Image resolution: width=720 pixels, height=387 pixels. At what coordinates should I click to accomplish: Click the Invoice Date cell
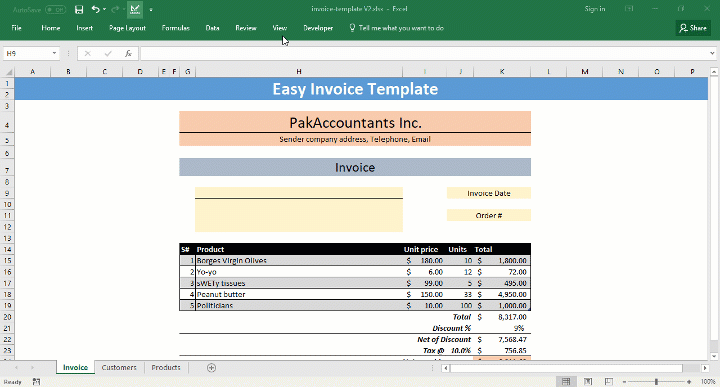489,193
